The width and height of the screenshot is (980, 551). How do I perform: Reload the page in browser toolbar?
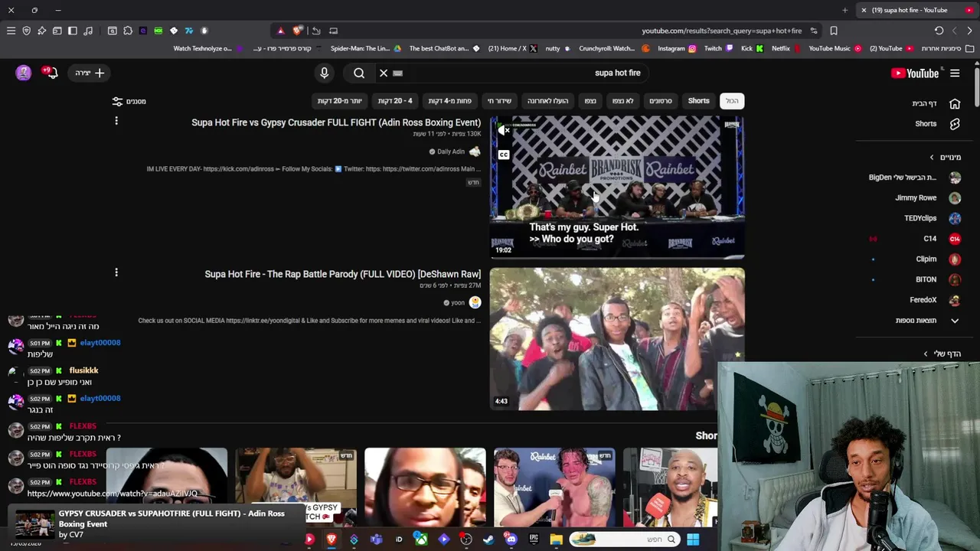coord(939,31)
